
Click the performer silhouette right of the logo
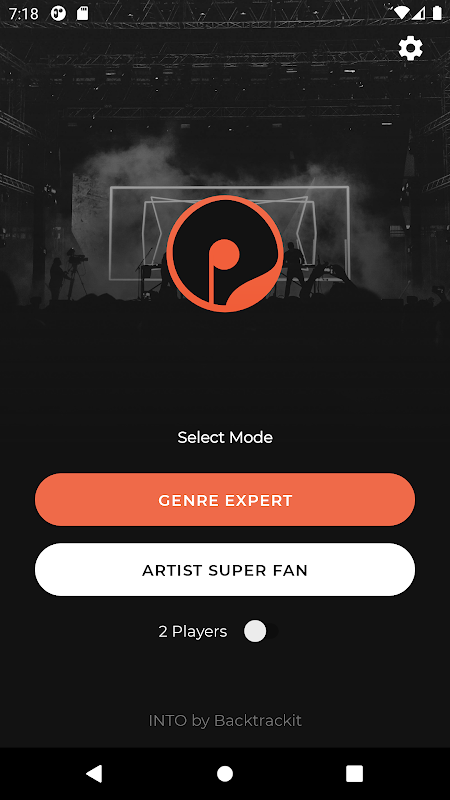click(x=293, y=264)
